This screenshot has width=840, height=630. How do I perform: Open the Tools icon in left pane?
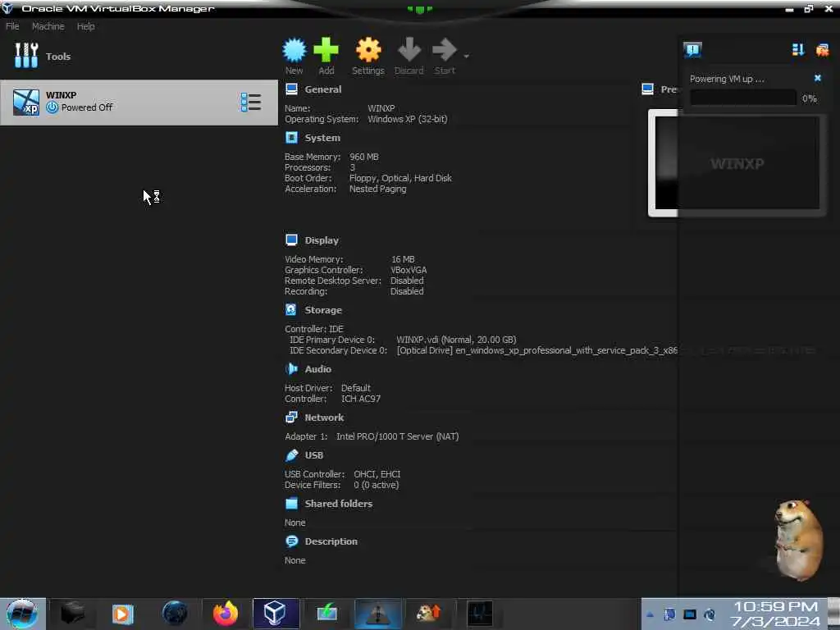[26, 56]
